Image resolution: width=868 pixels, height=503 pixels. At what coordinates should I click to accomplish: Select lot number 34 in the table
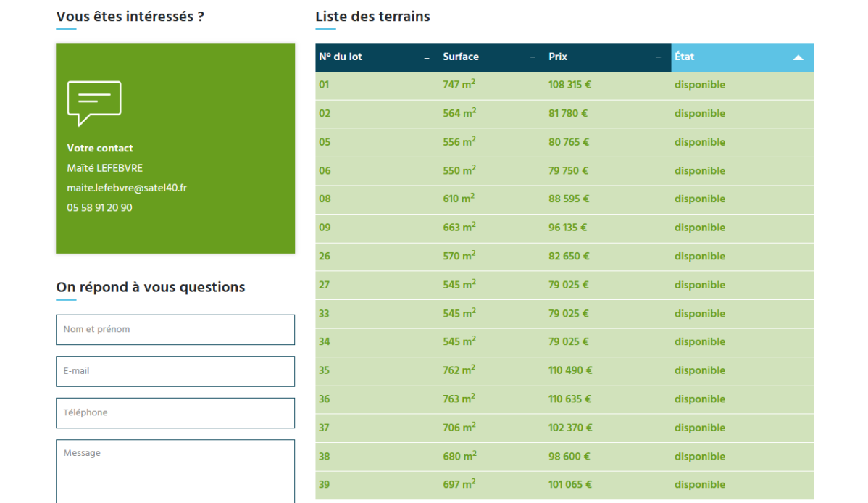tap(325, 342)
